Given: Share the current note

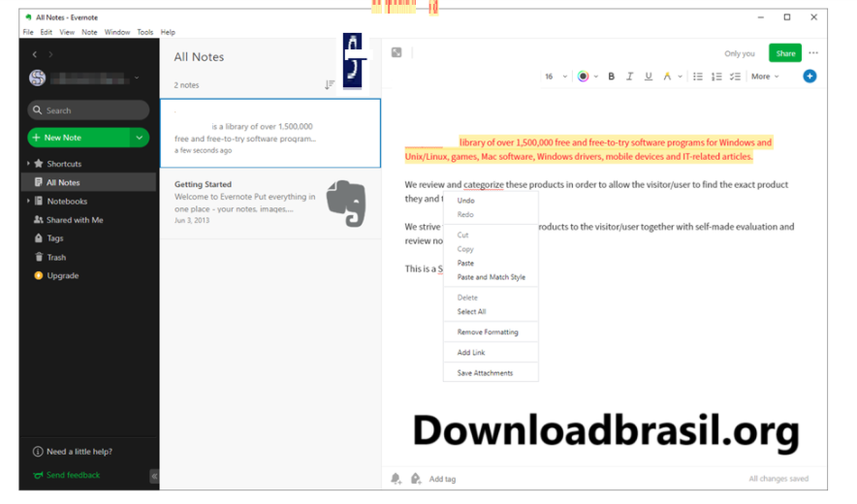Looking at the screenshot, I should 785,53.
